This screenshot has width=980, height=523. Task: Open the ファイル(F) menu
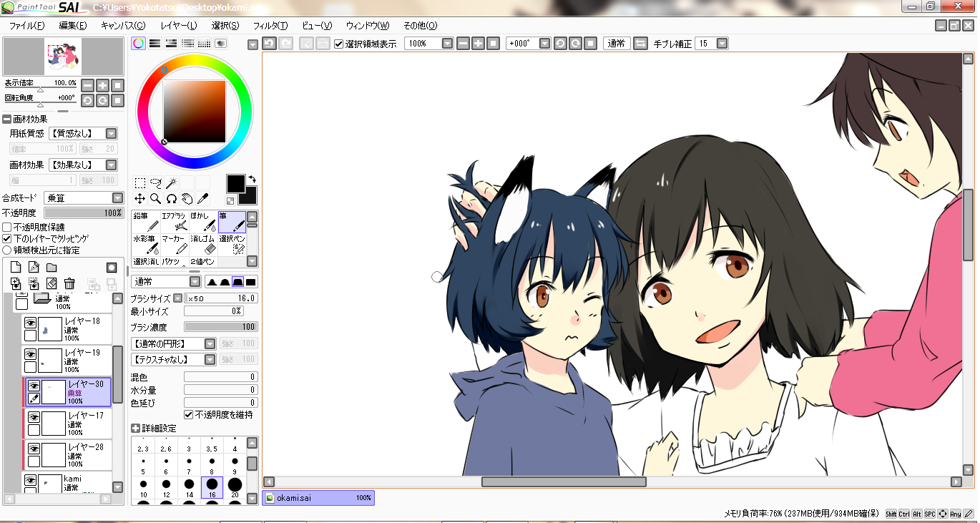tap(26, 26)
